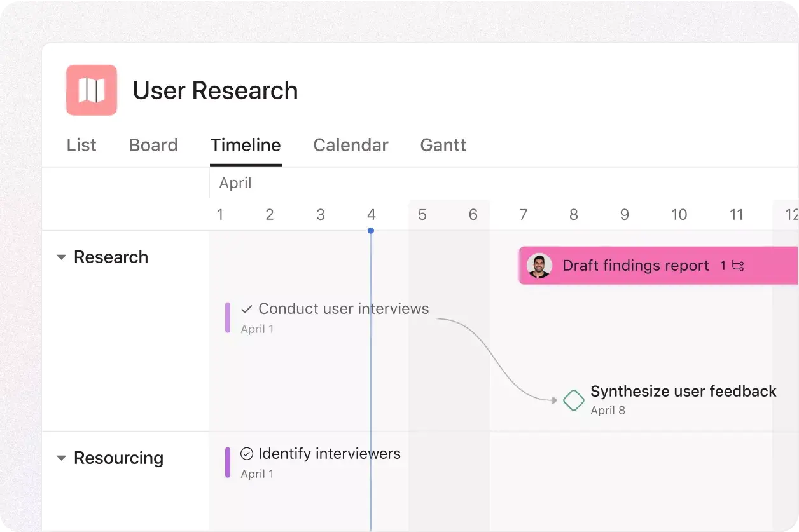The image size is (799, 532).
Task: Click the assignee avatar on Draft findings report
Action: 539,266
